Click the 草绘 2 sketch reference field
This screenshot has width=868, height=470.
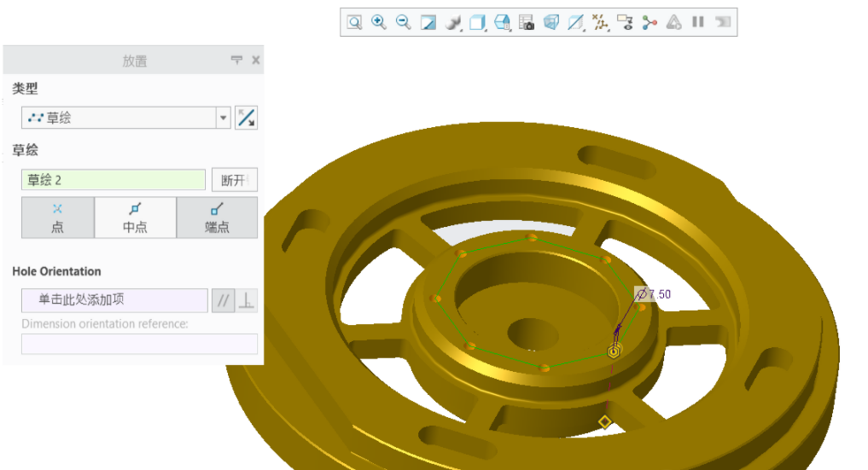(x=114, y=180)
